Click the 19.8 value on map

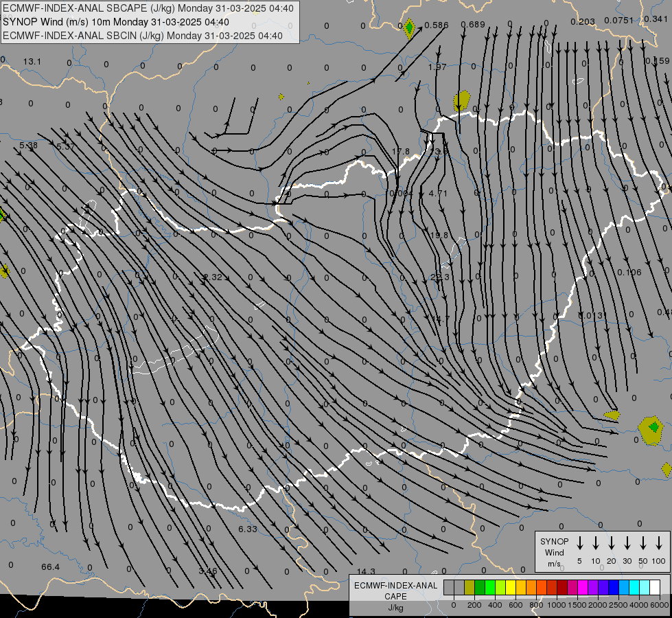[439, 235]
